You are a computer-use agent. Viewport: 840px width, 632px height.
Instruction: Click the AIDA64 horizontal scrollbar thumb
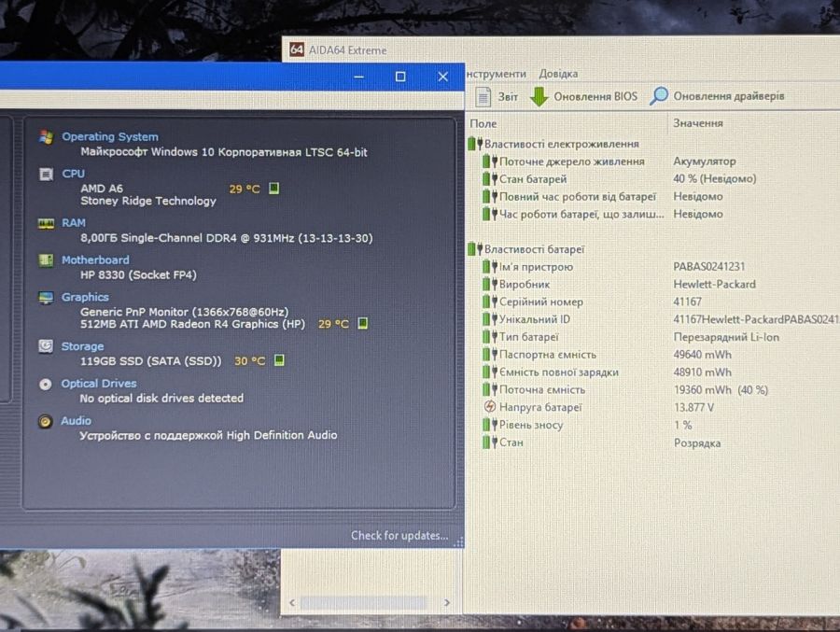(364, 602)
